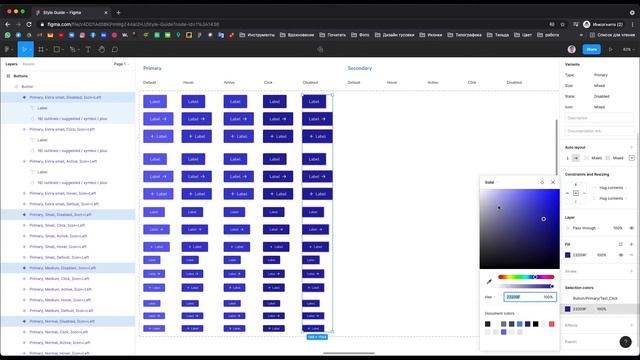This screenshot has height=360, width=640.
Task: Pick the purple swatch in second row
Action: coord(504,332)
